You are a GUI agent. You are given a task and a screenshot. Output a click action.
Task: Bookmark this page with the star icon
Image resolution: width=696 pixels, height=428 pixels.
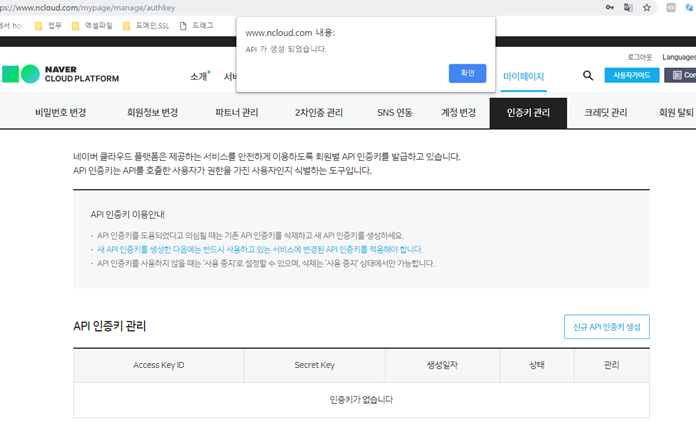(647, 7)
